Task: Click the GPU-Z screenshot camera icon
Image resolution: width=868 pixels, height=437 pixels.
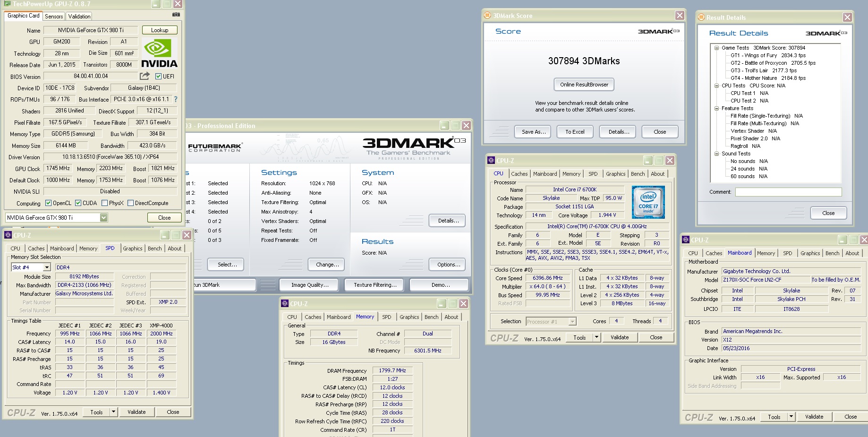Action: [176, 15]
